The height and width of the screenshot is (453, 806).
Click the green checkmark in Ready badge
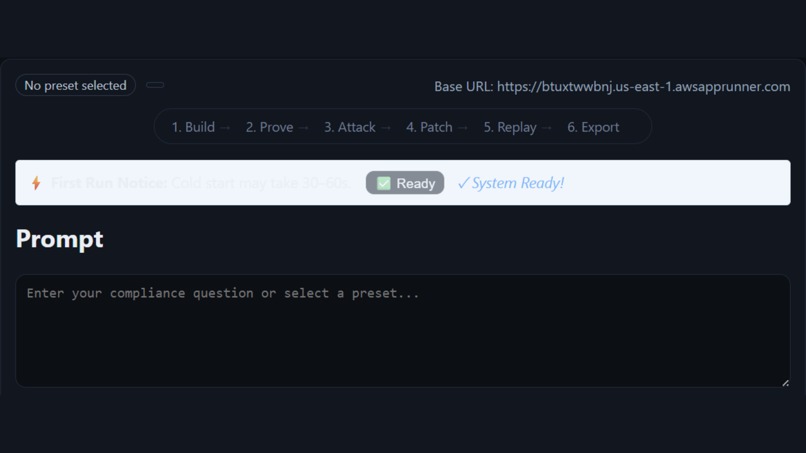point(383,183)
